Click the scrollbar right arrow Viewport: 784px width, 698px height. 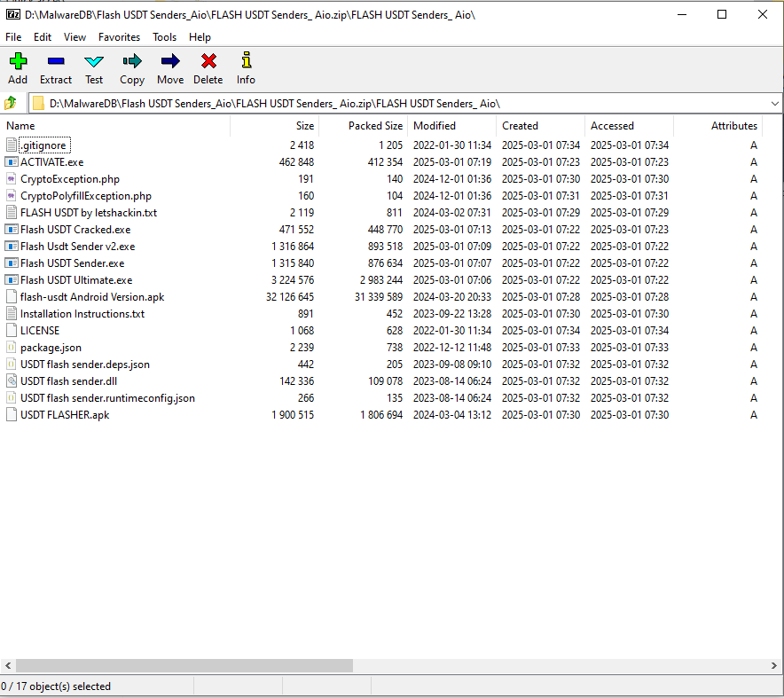click(x=774, y=665)
